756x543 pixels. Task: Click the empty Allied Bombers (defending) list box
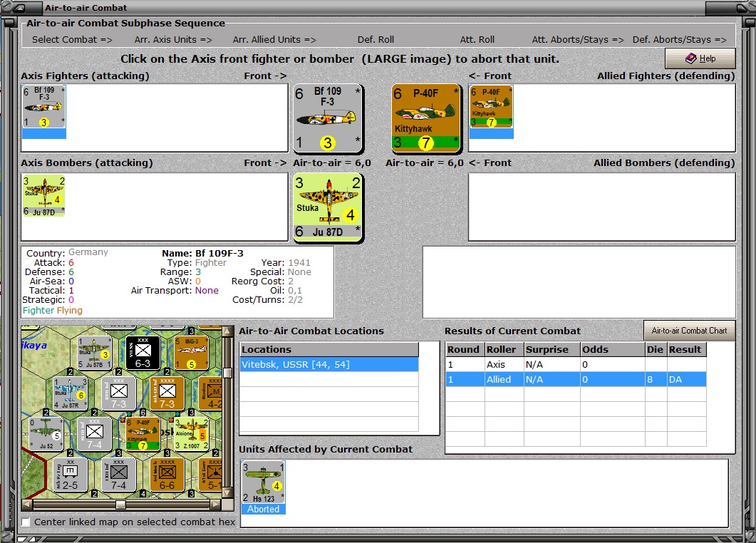601,207
